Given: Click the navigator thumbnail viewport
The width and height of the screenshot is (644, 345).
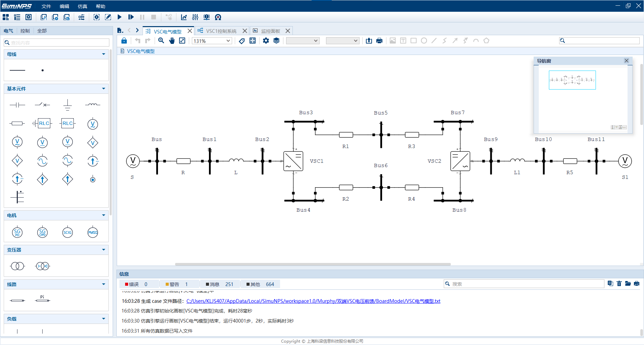Looking at the screenshot, I should (x=572, y=80).
